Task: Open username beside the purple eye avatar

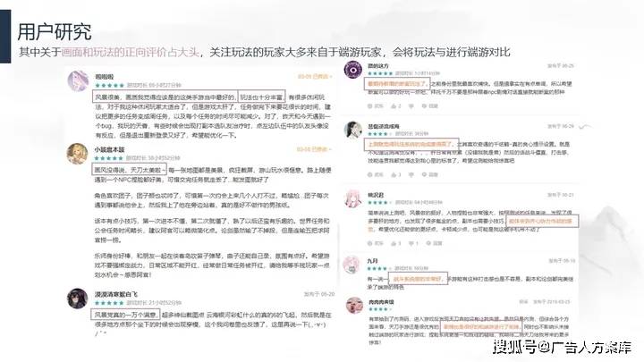Action: (378, 65)
